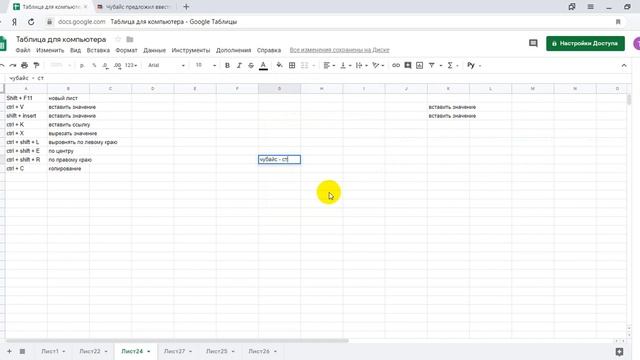This screenshot has width=640, height=360.
Task: Add a new sheet with plus button
Action: (9, 351)
